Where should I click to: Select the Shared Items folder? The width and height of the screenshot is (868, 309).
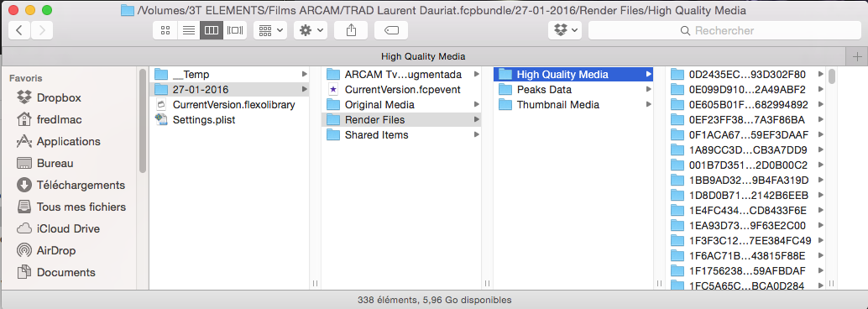point(401,134)
